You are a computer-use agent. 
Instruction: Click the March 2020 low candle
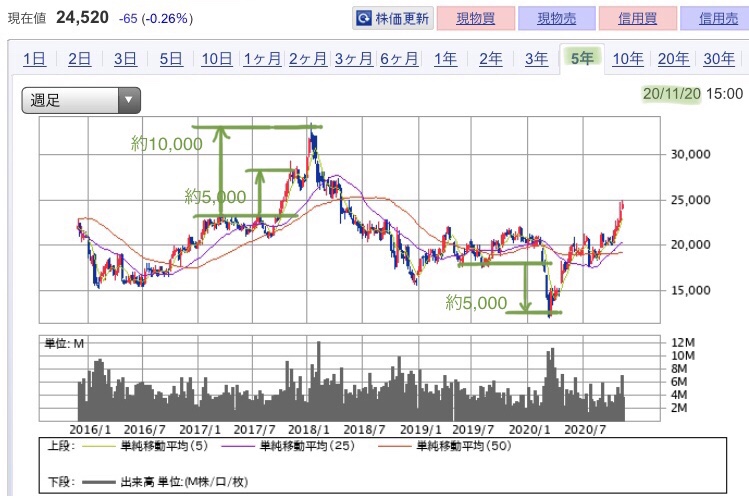click(x=550, y=302)
